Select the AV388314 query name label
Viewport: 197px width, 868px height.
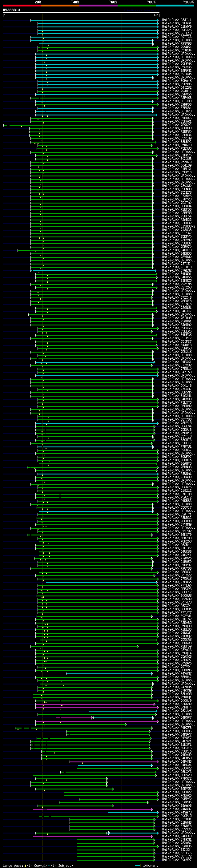(x=11, y=10)
